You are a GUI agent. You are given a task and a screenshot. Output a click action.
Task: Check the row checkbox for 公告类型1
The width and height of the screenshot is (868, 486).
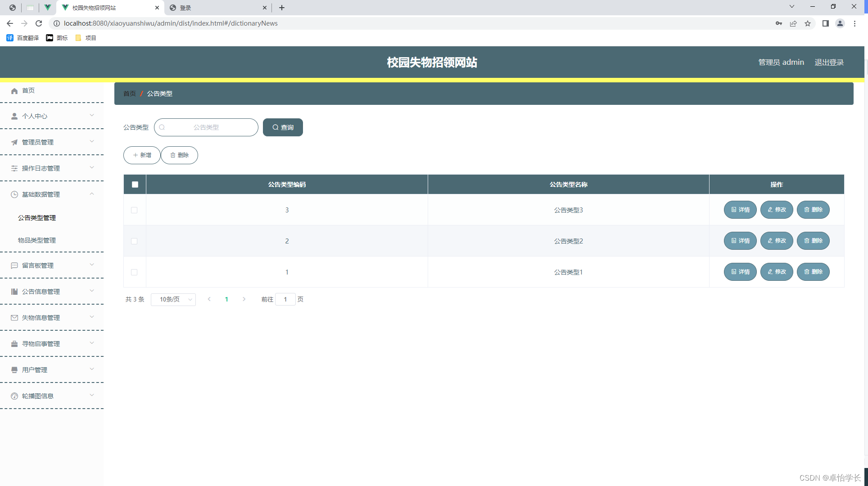134,272
